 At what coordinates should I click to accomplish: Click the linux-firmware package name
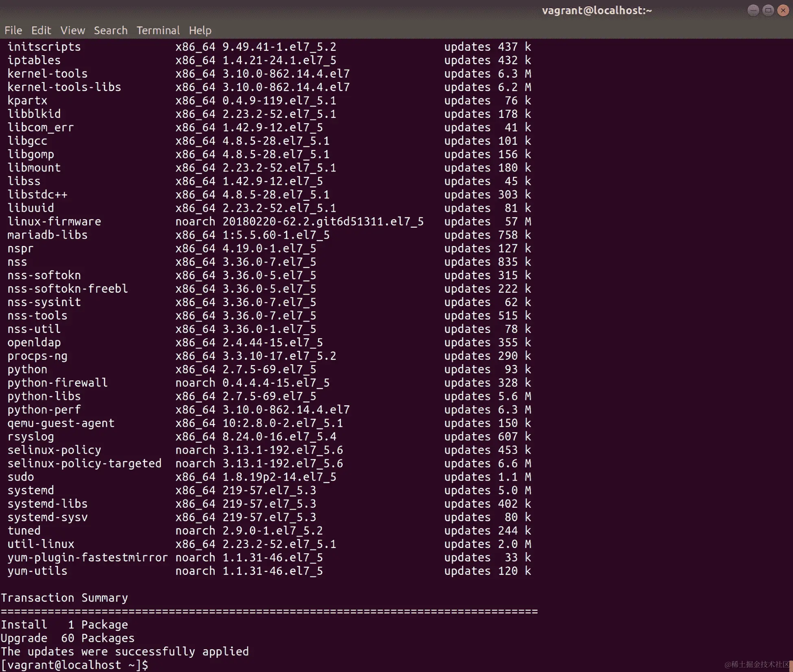54,222
